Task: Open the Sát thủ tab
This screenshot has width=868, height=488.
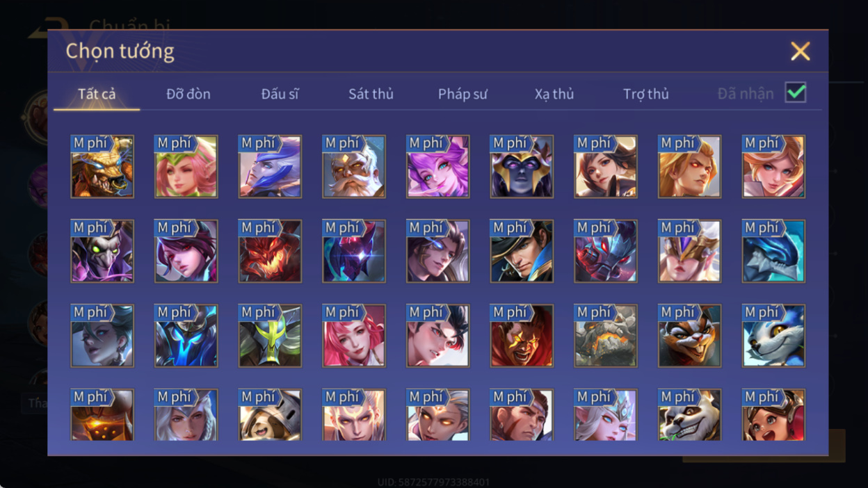Action: click(x=371, y=94)
